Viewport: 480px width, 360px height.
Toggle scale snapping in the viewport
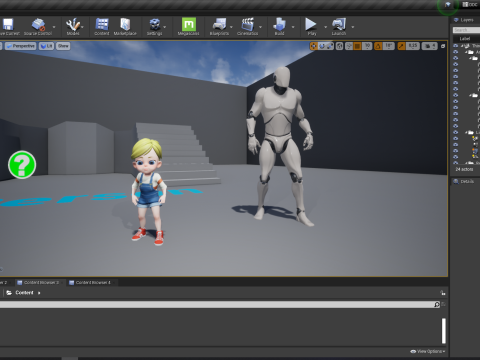point(401,46)
